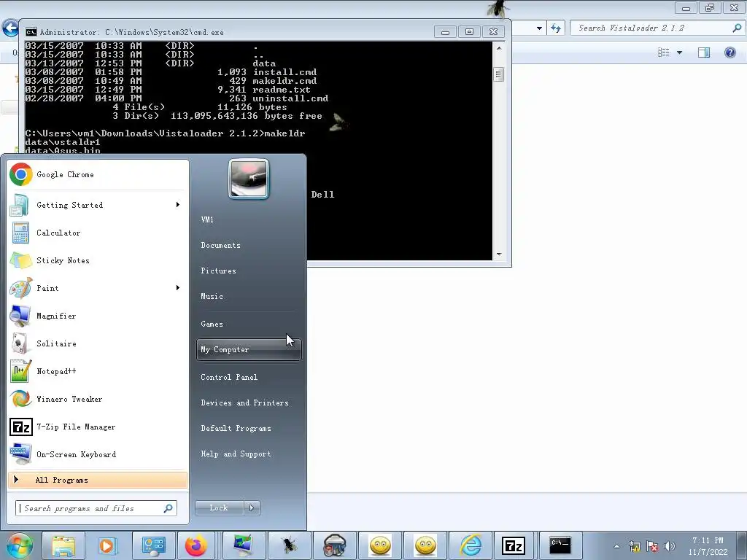Viewport: 747px width, 560px height.
Task: Launch Firefox from taskbar
Action: click(196, 545)
